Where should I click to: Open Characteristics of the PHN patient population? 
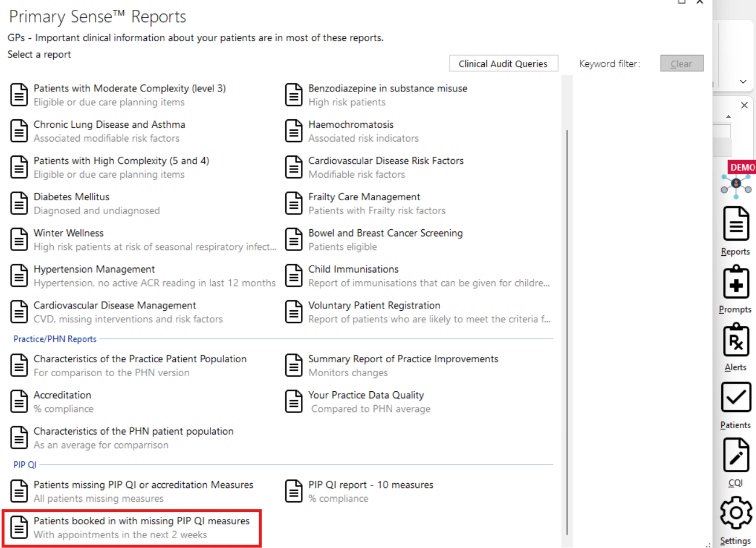[134, 431]
